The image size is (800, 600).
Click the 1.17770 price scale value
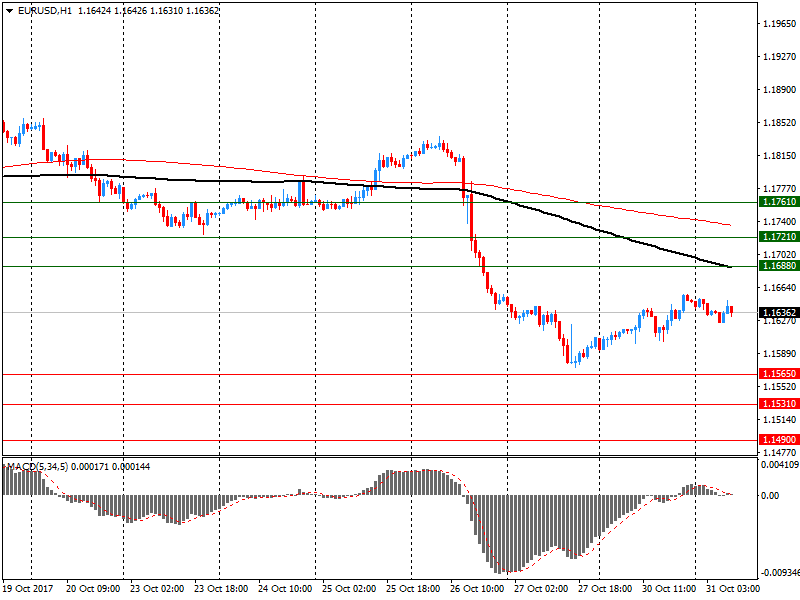780,189
